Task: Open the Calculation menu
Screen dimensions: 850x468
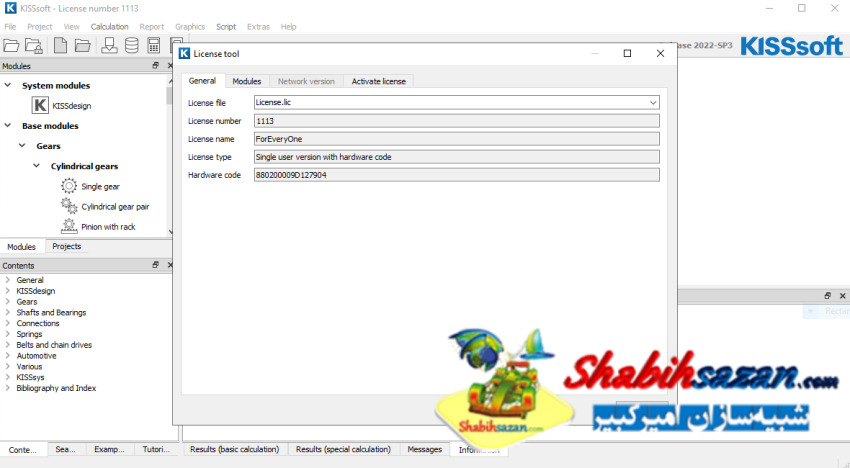Action: [x=109, y=27]
